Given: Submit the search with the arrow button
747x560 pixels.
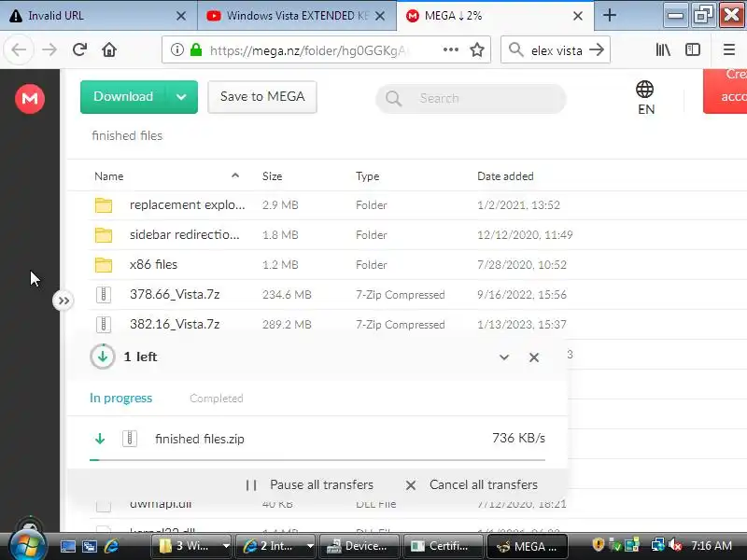Looking at the screenshot, I should click(x=597, y=49).
